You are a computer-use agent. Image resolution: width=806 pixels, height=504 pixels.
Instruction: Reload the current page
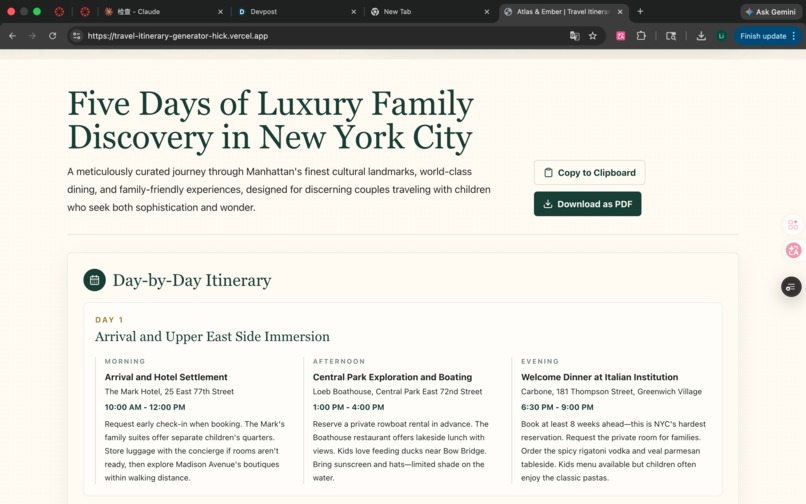52,36
